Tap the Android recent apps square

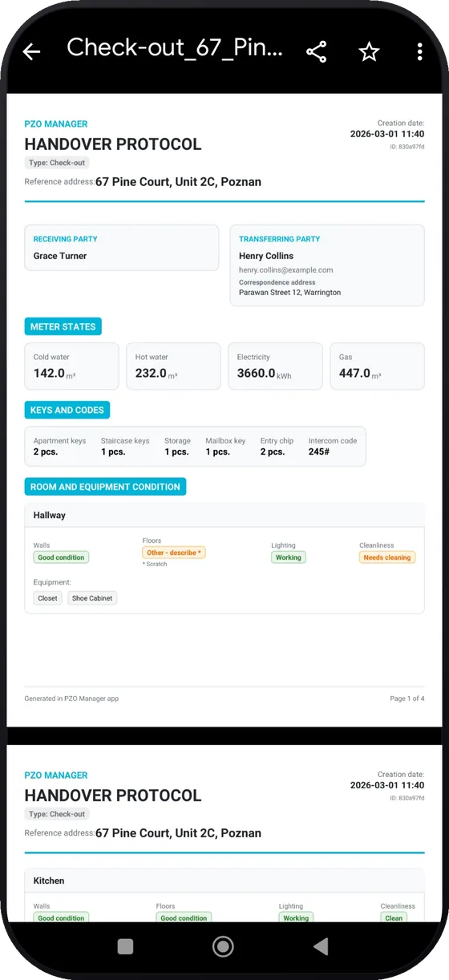click(x=125, y=946)
